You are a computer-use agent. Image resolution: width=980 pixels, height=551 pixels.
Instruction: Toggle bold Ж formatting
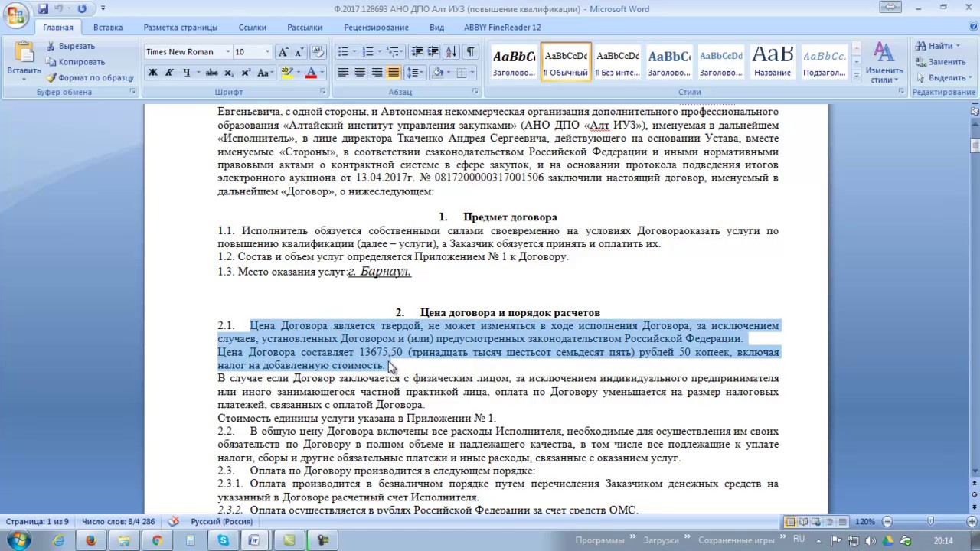(x=152, y=73)
